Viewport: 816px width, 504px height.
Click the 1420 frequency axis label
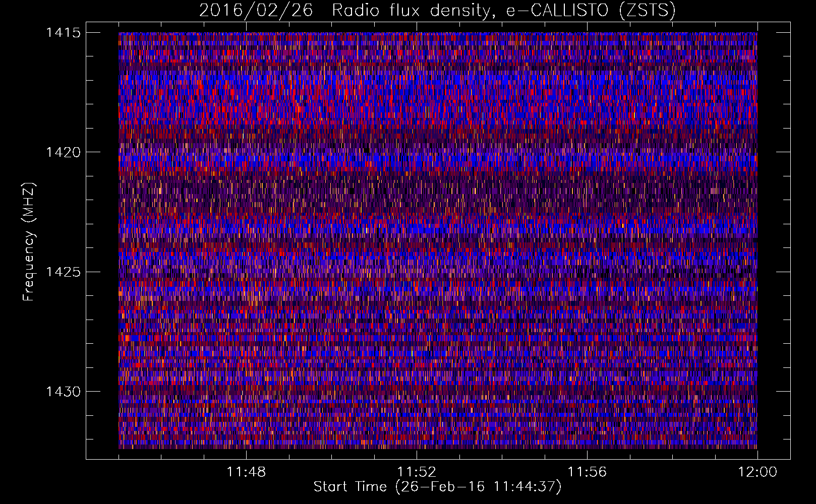[63, 152]
